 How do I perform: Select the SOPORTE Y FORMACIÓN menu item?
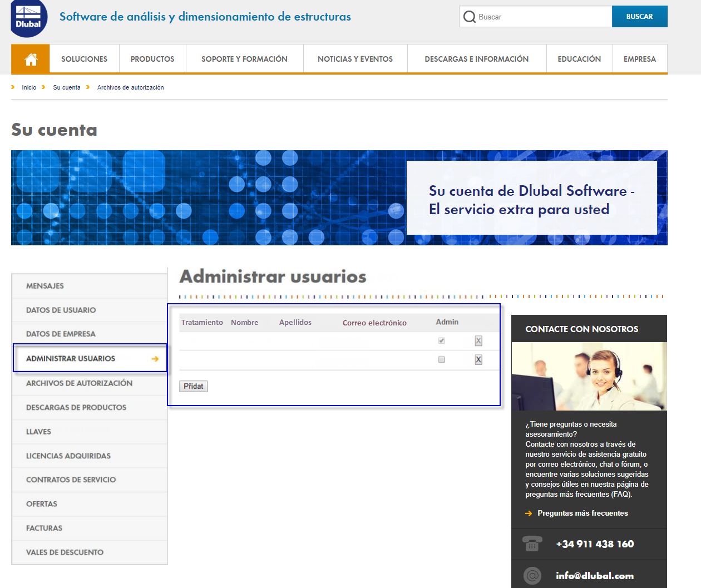click(244, 58)
